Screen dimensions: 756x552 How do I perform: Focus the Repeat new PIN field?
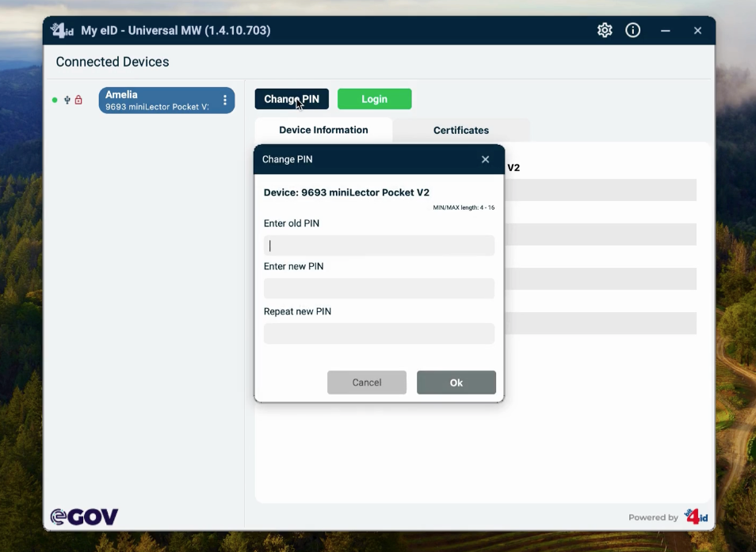click(379, 333)
